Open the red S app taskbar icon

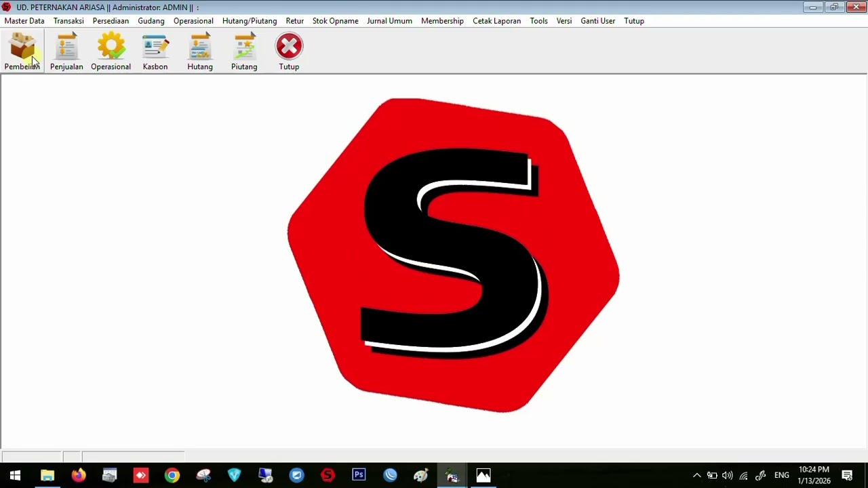coord(328,475)
